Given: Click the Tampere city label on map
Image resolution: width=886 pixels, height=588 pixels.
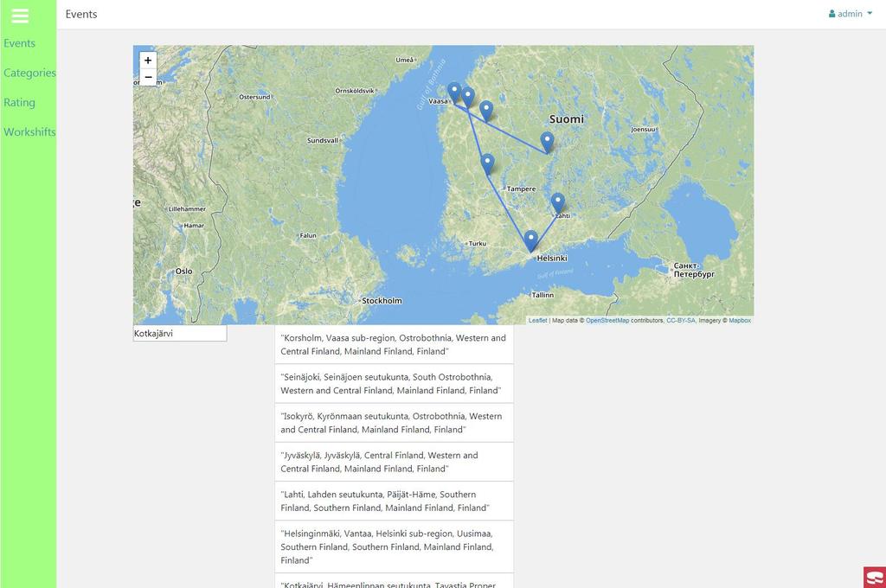Looking at the screenshot, I should 521,189.
